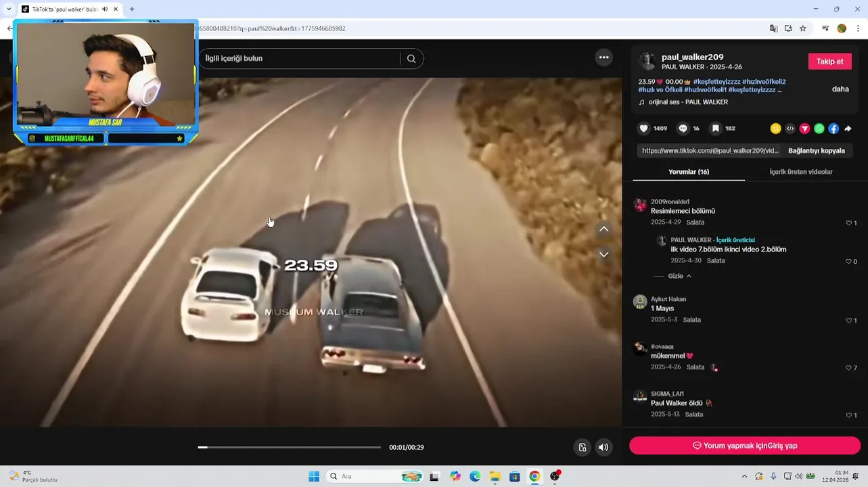Click the yellow repost icon
Screen dimensions: 868x487
pos(776,129)
